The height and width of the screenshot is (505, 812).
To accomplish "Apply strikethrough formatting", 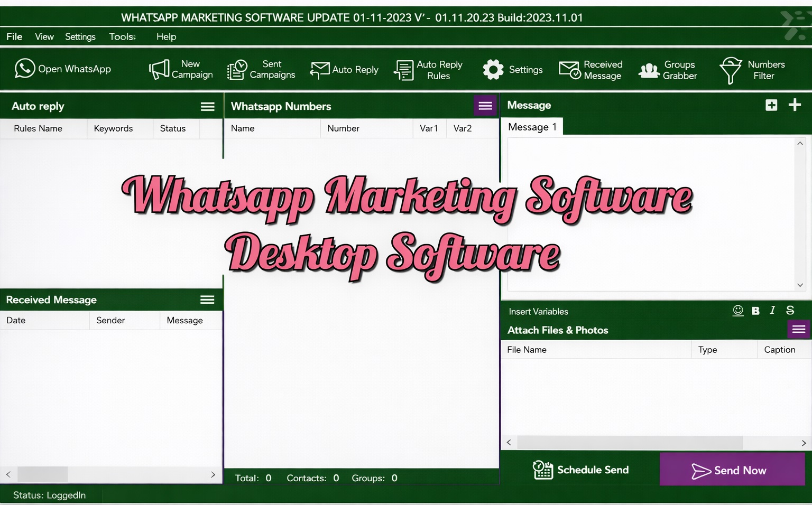I will coord(790,311).
